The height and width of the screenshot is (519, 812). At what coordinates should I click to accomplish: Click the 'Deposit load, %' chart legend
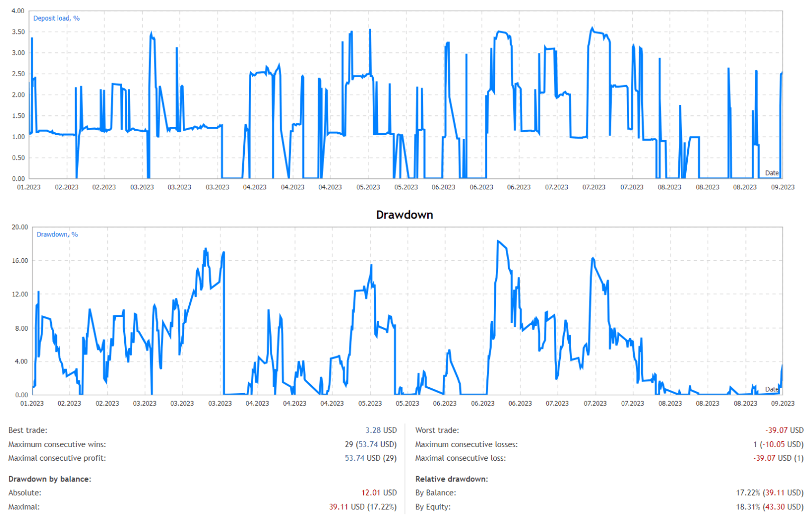tap(56, 18)
